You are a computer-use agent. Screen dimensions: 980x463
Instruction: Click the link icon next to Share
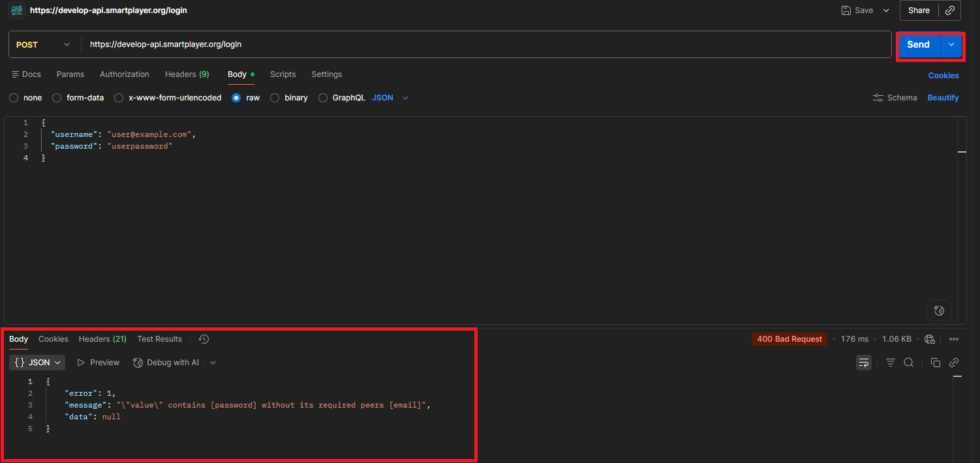(950, 10)
